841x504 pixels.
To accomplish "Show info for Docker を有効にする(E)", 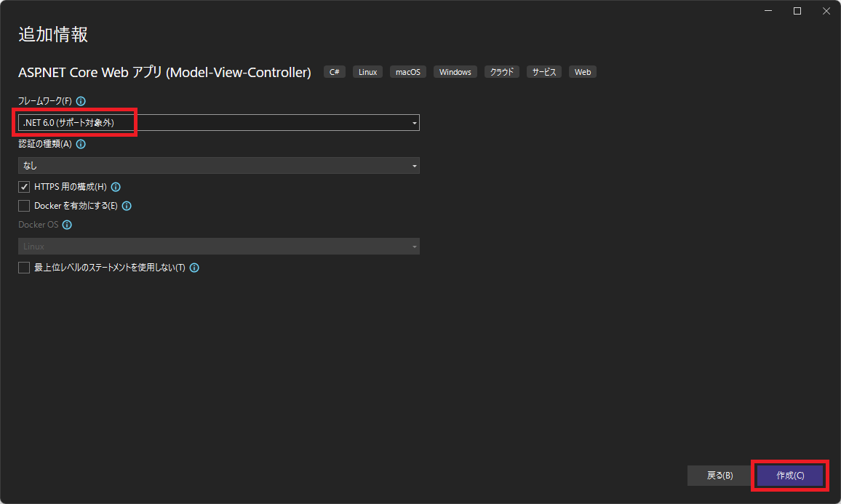I will point(127,206).
